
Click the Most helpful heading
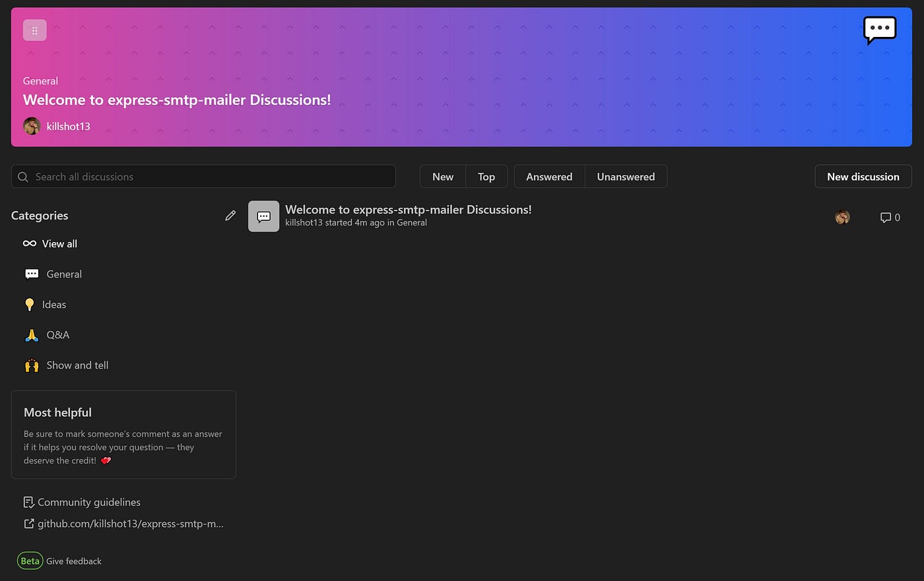(57, 412)
